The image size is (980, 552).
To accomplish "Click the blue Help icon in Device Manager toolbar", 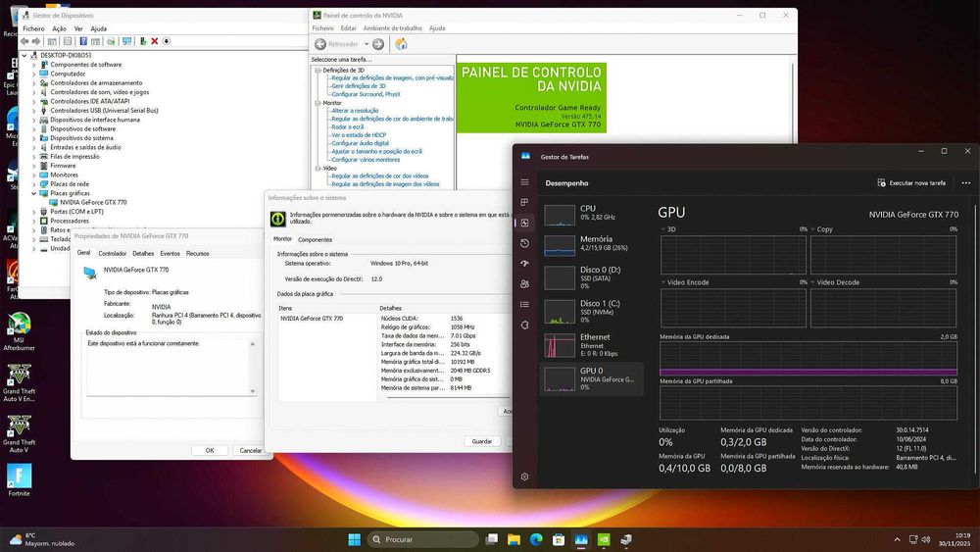I will coord(83,41).
